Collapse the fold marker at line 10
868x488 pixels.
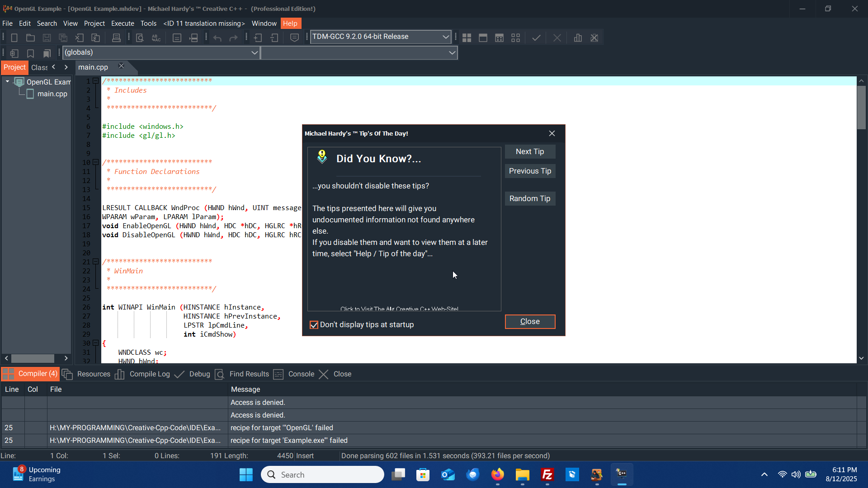tap(95, 162)
